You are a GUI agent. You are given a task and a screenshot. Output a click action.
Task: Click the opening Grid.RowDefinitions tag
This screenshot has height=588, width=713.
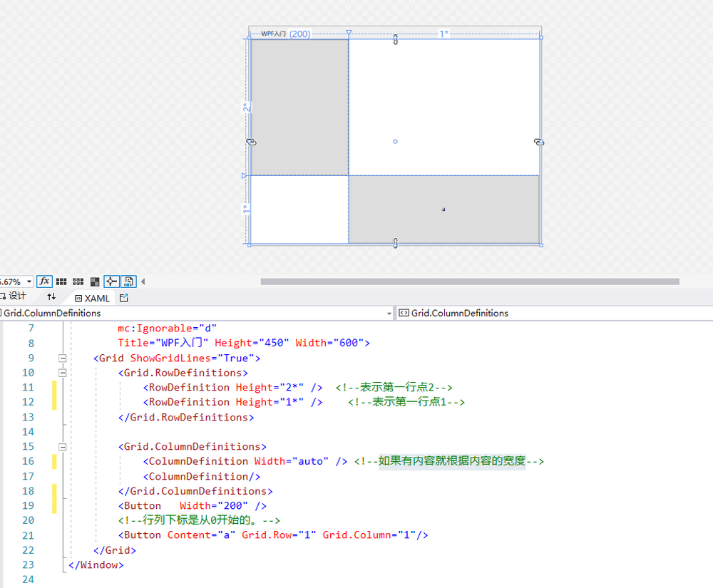point(183,373)
